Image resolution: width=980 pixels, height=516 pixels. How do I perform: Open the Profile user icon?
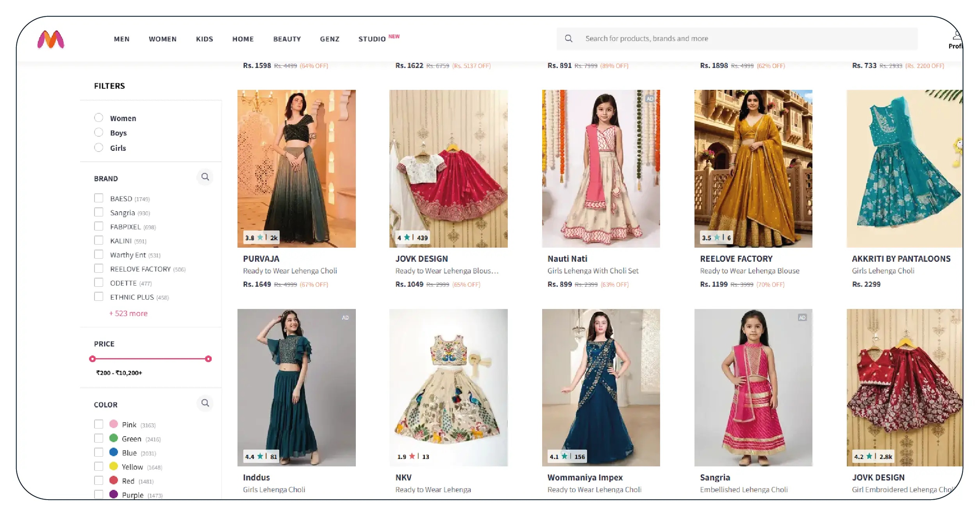point(957,36)
